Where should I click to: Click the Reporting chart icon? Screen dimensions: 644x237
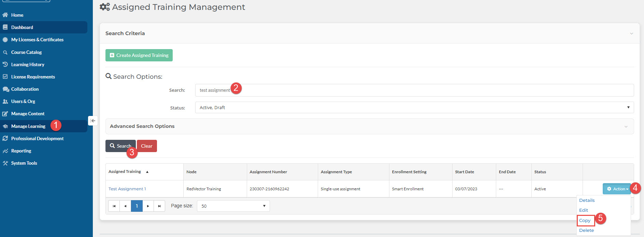pos(5,151)
